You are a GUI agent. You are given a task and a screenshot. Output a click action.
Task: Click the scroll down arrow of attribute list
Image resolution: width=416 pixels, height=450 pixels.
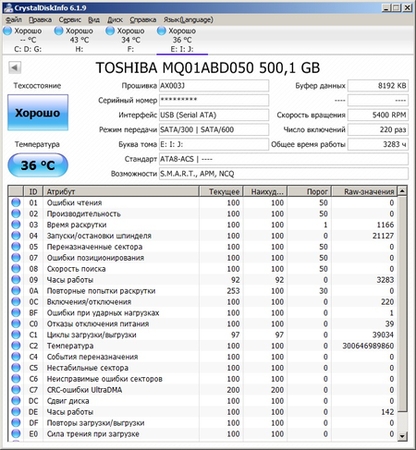click(x=402, y=436)
